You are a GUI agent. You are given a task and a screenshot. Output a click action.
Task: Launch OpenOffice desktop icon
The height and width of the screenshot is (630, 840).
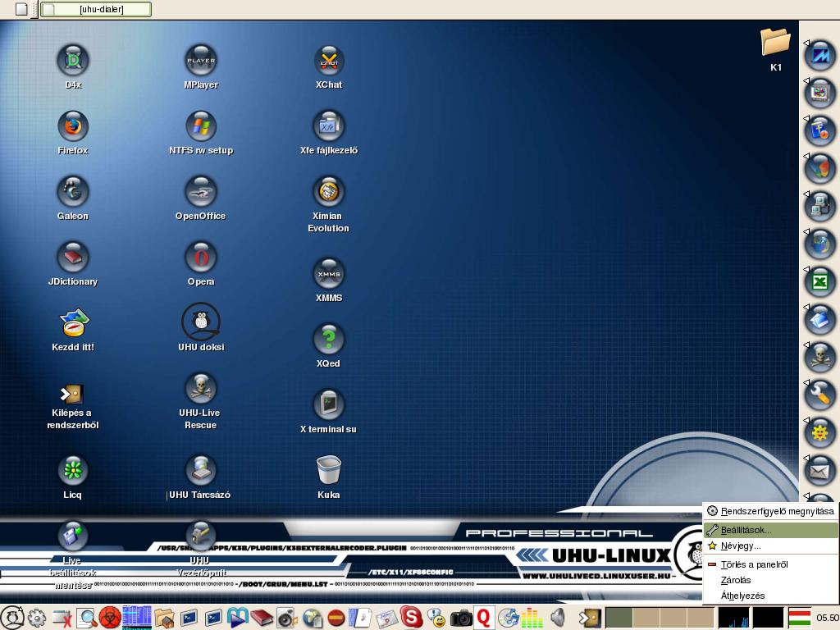[201, 192]
